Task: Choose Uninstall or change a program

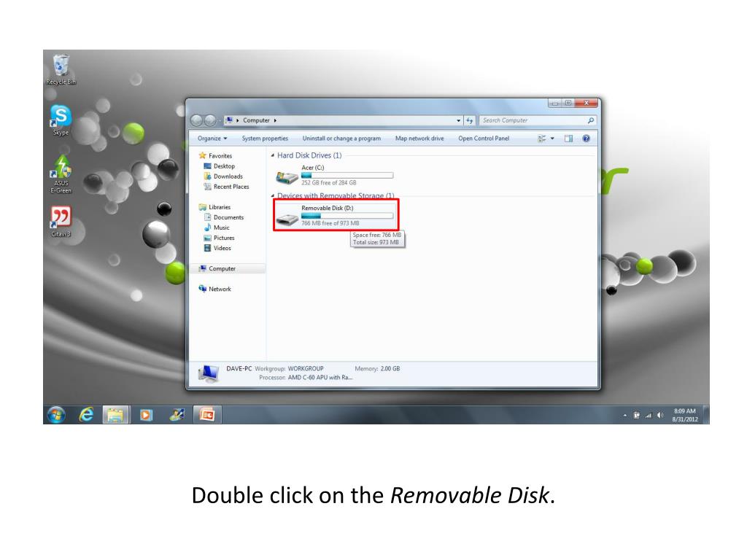Action: 341,139
